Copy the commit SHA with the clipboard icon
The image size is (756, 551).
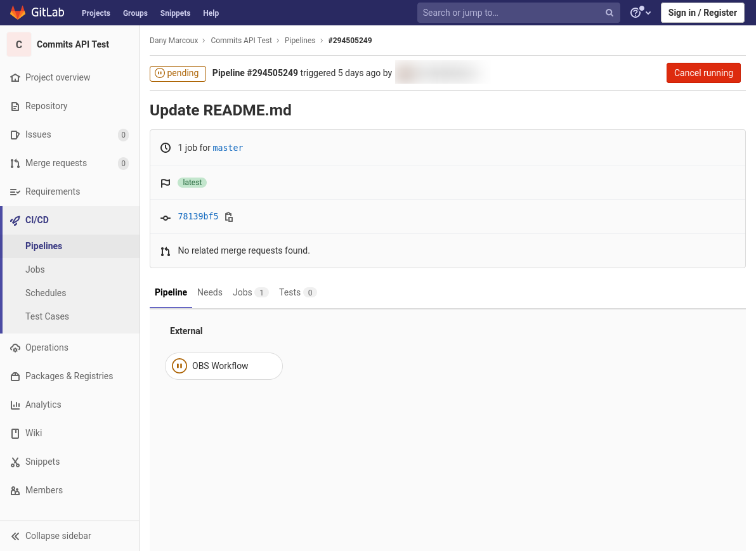tap(228, 217)
